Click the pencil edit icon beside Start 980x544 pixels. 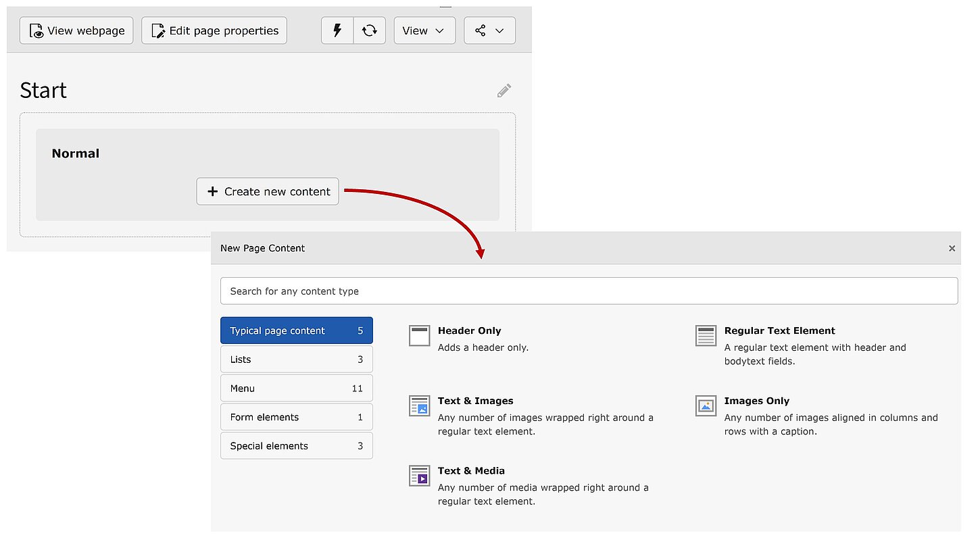pos(504,91)
